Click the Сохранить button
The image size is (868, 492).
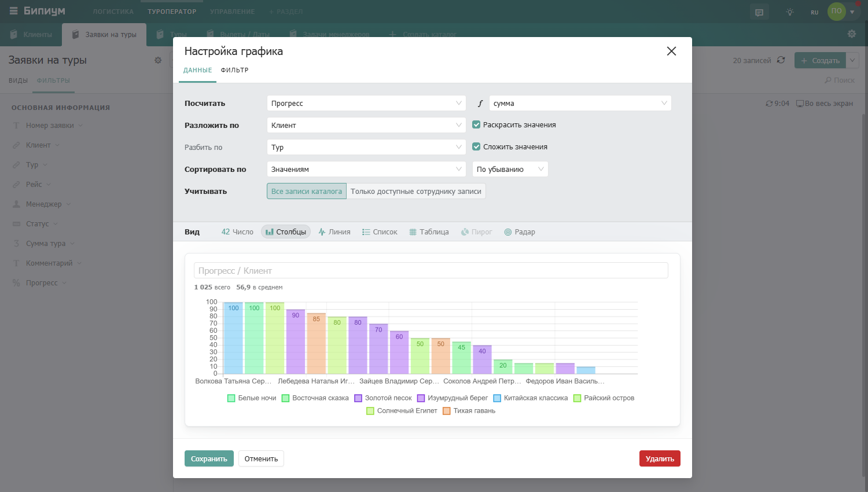pyautogui.click(x=209, y=458)
